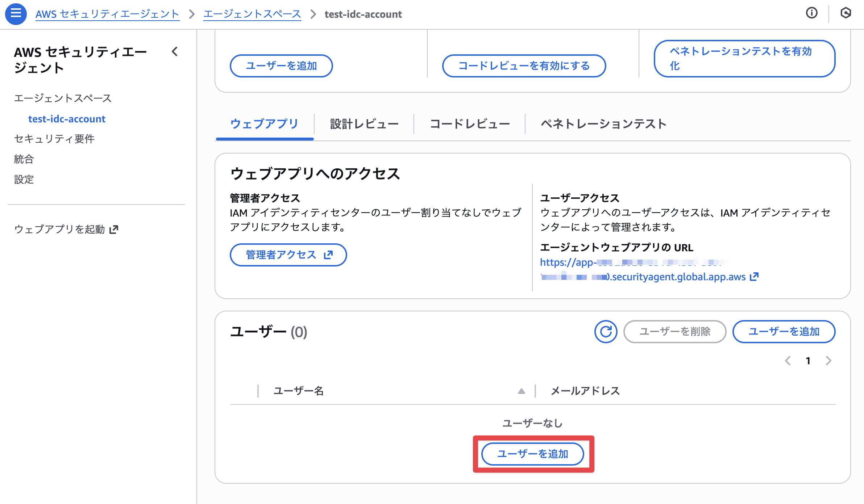Open セキュリティ要件 in the sidebar
The image size is (864, 504).
click(54, 139)
